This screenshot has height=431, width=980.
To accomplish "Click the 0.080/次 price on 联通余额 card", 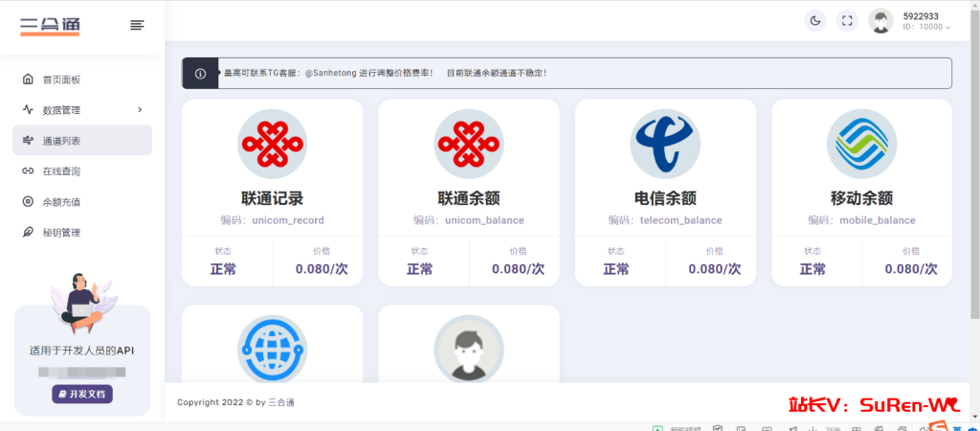I will 518,269.
